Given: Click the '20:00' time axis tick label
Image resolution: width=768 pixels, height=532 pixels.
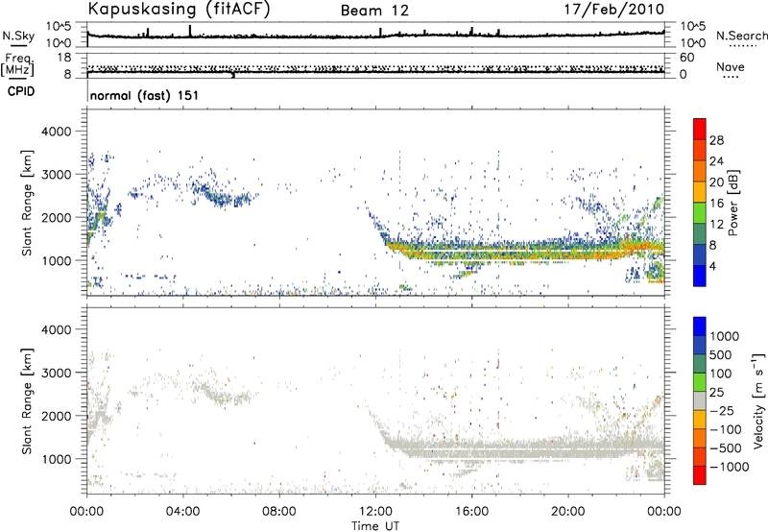Looking at the screenshot, I should point(567,512).
